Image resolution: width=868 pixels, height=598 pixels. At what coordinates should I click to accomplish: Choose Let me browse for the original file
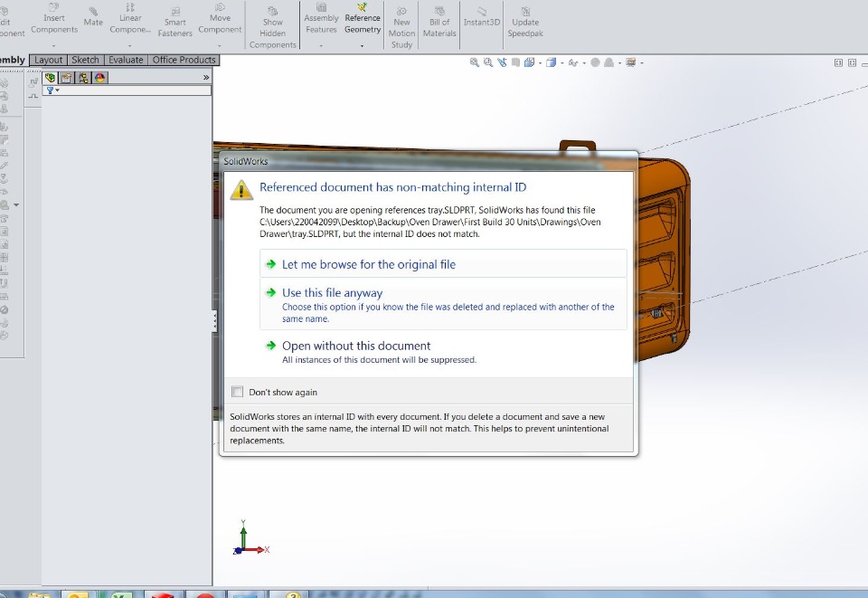pos(443,264)
